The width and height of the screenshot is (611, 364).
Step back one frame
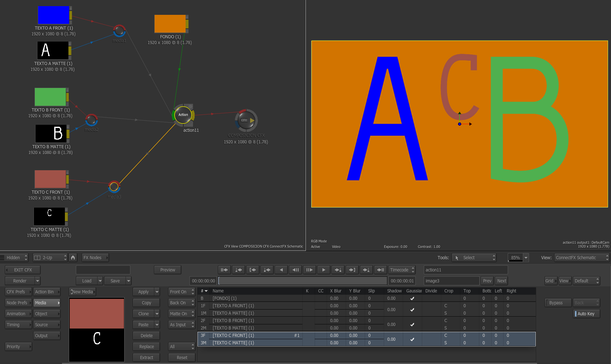[x=295, y=270]
